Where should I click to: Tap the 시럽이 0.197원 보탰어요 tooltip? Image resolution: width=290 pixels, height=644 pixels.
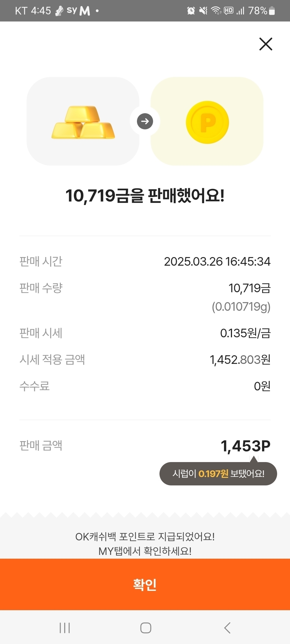coord(218,474)
